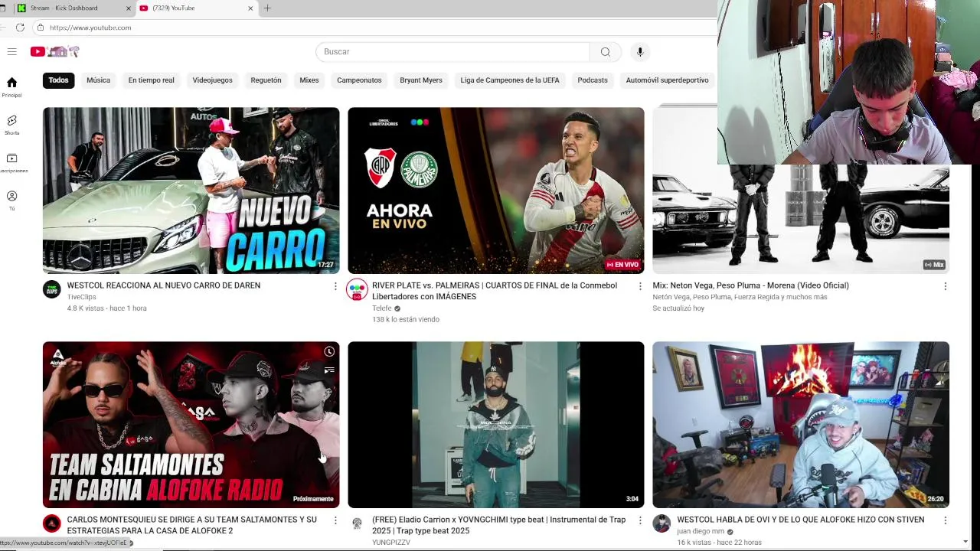Open options menu for River Plate livestream
This screenshot has width=980, height=551.
click(640, 286)
